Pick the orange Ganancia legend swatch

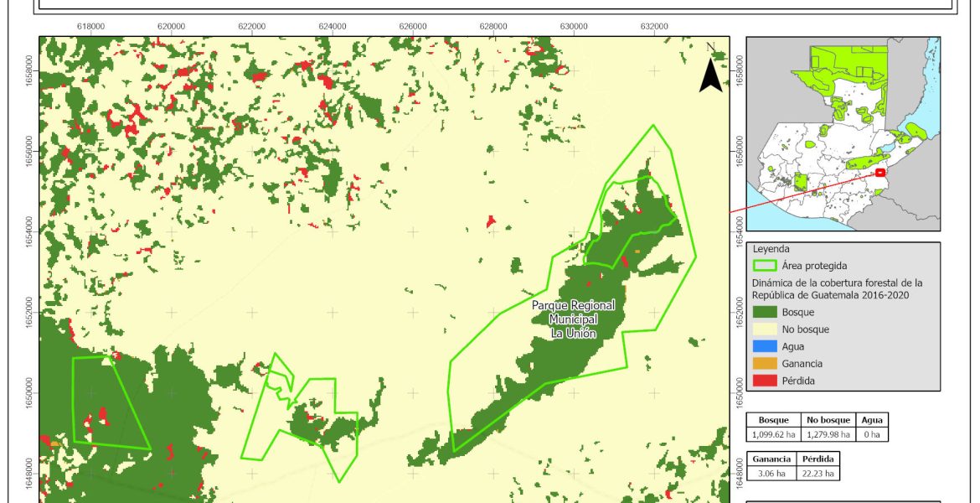tap(765, 363)
